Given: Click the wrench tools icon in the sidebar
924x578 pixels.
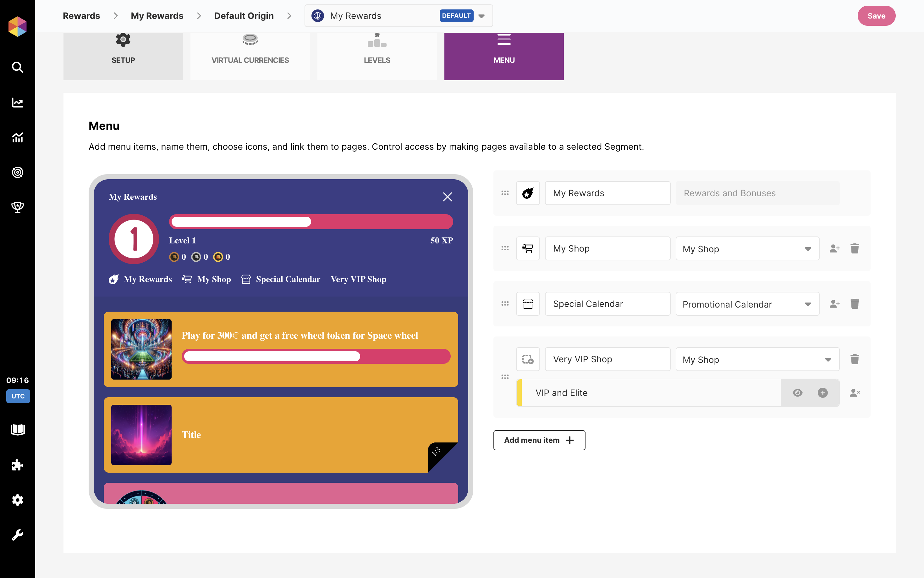Looking at the screenshot, I should pyautogui.click(x=18, y=535).
